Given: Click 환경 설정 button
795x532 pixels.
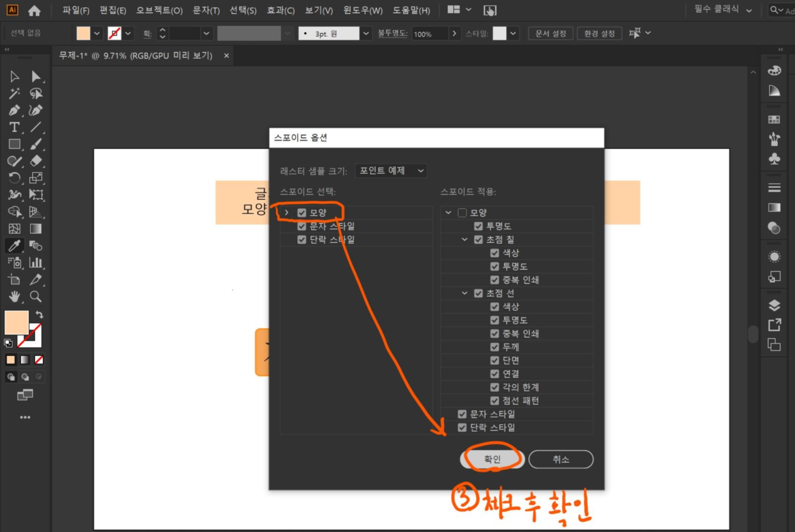Looking at the screenshot, I should tap(599, 33).
